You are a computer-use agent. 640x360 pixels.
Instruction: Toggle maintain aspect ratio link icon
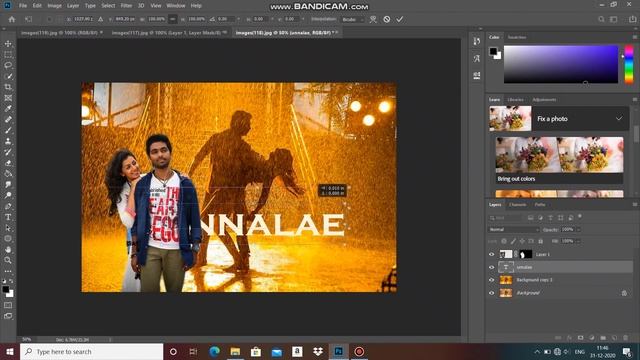173,19
